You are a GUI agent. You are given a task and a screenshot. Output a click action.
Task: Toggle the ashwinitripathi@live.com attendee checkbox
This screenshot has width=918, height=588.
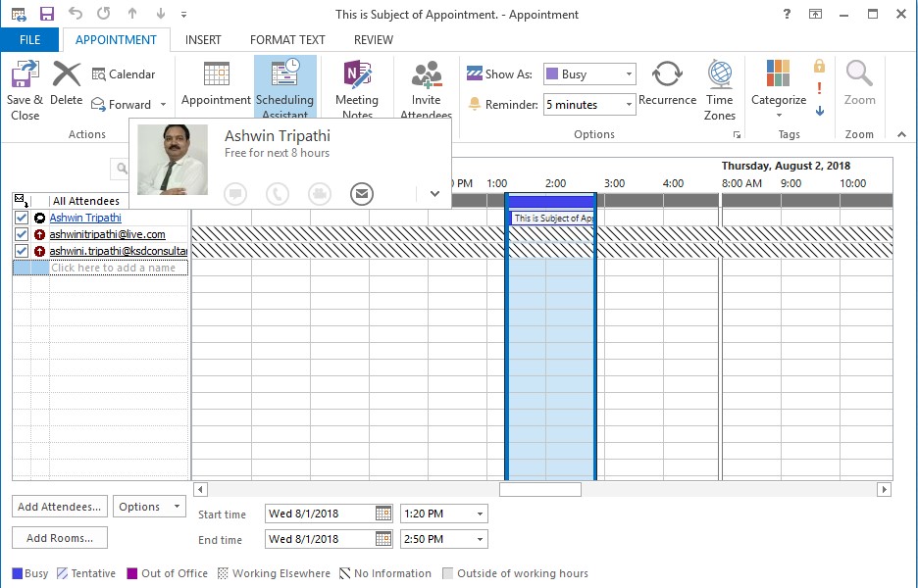coord(22,234)
